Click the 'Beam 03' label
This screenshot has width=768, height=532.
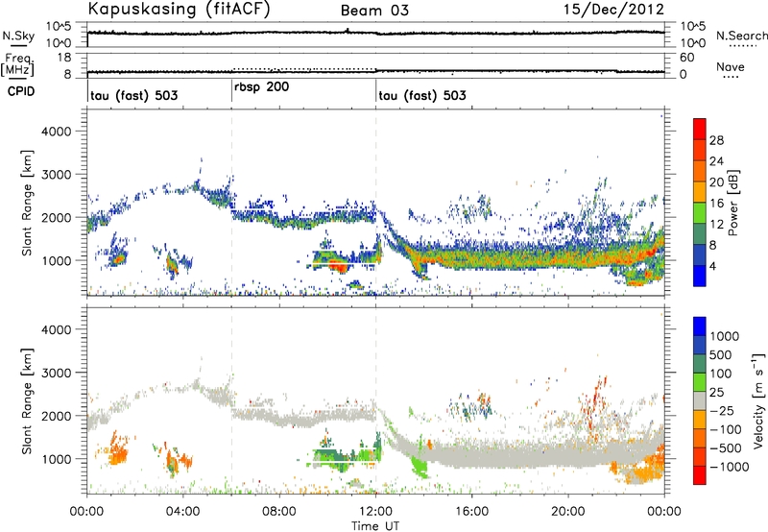(374, 11)
